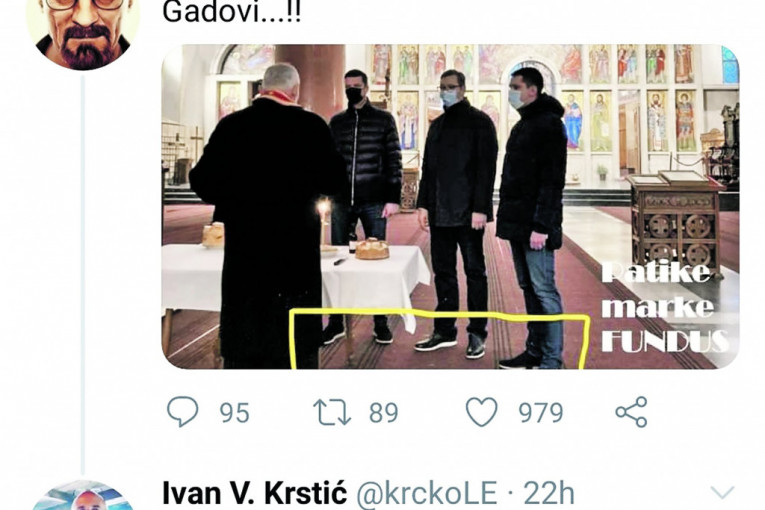The image size is (765, 510).
Task: Click the 22h timestamp
Action: (549, 493)
